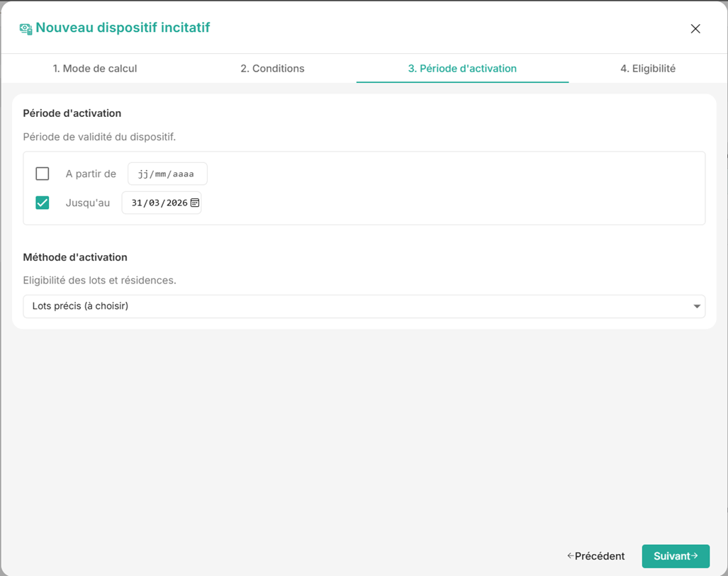Click the dropdown arrow of Méthode d'activation

click(696, 306)
